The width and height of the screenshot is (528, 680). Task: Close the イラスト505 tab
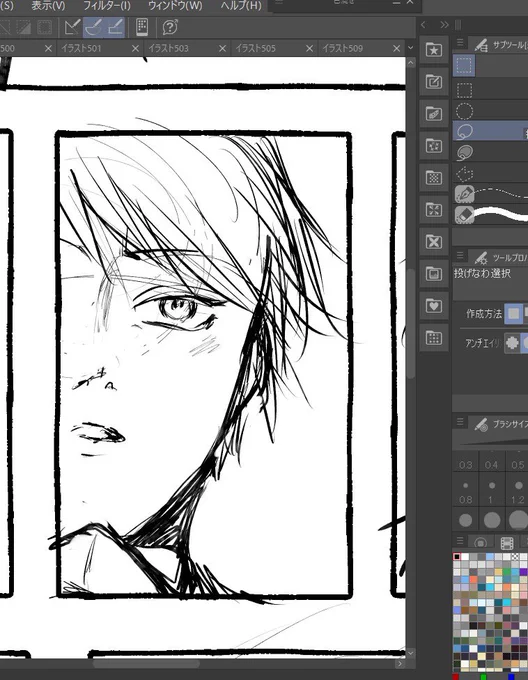[x=309, y=49]
